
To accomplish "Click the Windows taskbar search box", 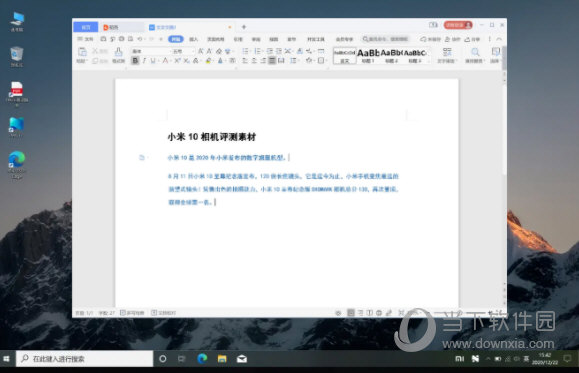I will (x=85, y=359).
